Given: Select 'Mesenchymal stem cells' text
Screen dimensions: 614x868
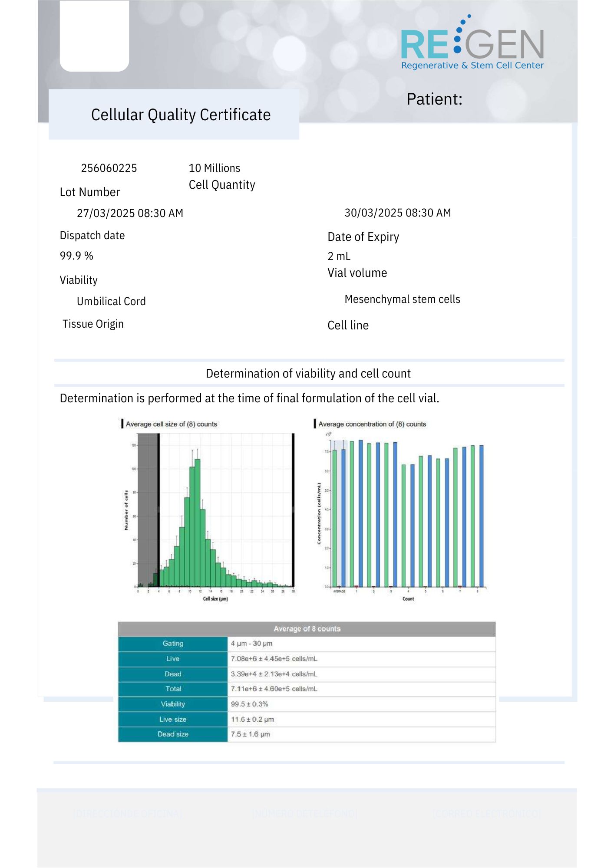Looking at the screenshot, I should [402, 299].
